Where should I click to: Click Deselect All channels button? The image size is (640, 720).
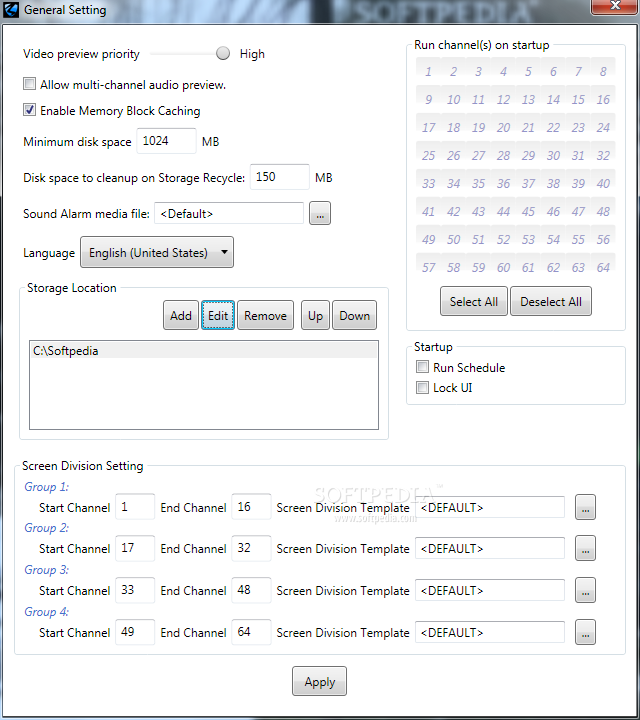(x=551, y=301)
